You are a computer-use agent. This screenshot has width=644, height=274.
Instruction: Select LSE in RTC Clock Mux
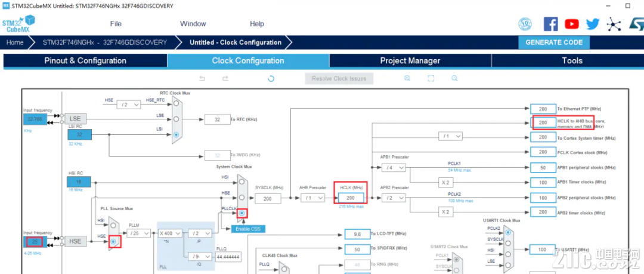click(x=176, y=119)
